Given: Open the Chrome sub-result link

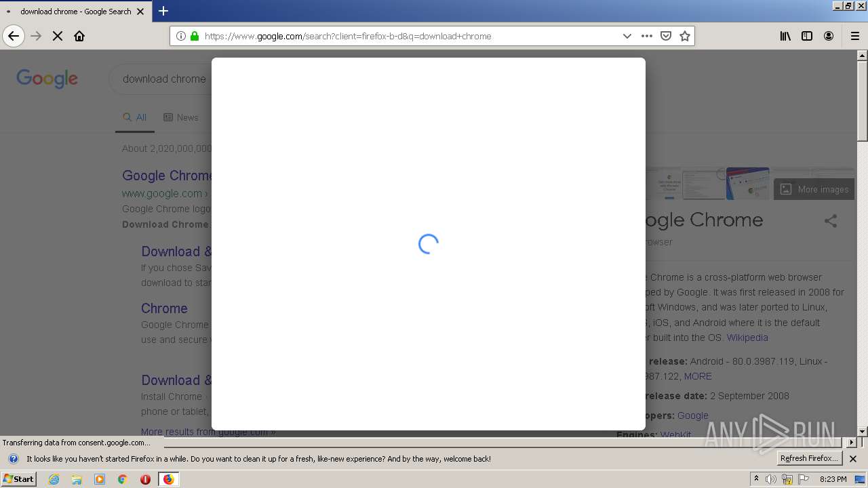Looking at the screenshot, I should pyautogui.click(x=164, y=308).
